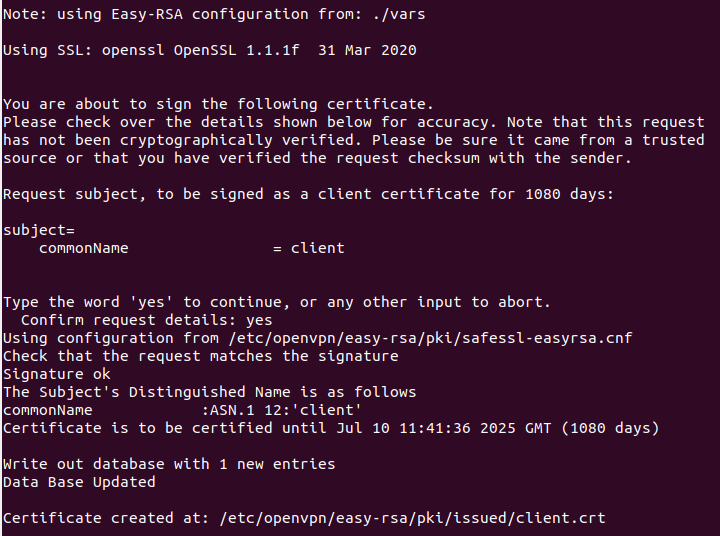Click the first 'commonName' label under subject
Screen dimensions: 720x536
(x=83, y=248)
